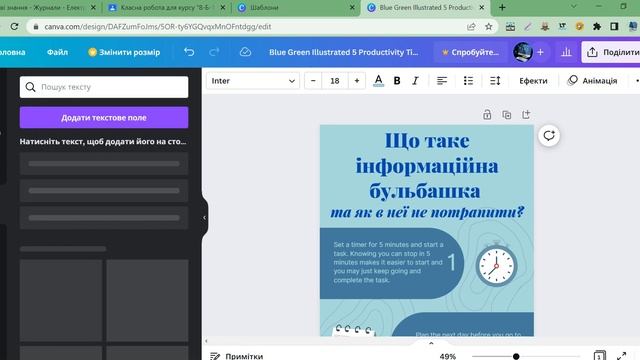Screen dimensions: 640x360
Task: Check cloud save status icon
Action: 245,52
